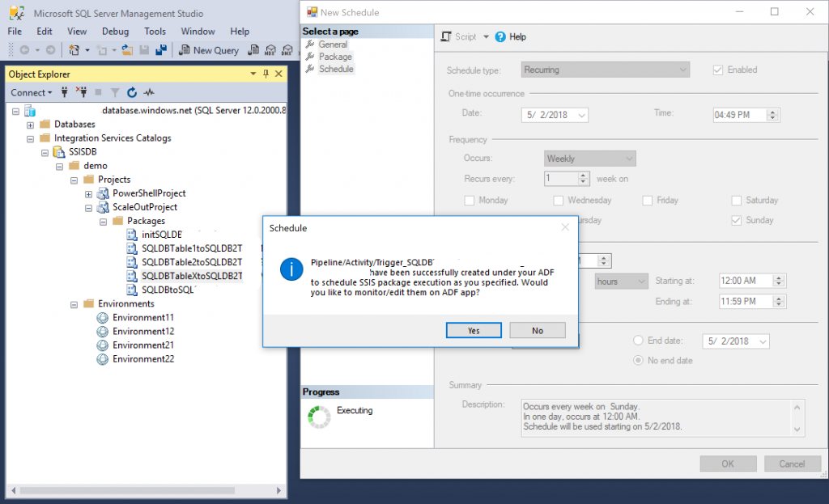This screenshot has height=504, width=829.
Task: Click the New Query toolbar button
Action: pos(207,50)
